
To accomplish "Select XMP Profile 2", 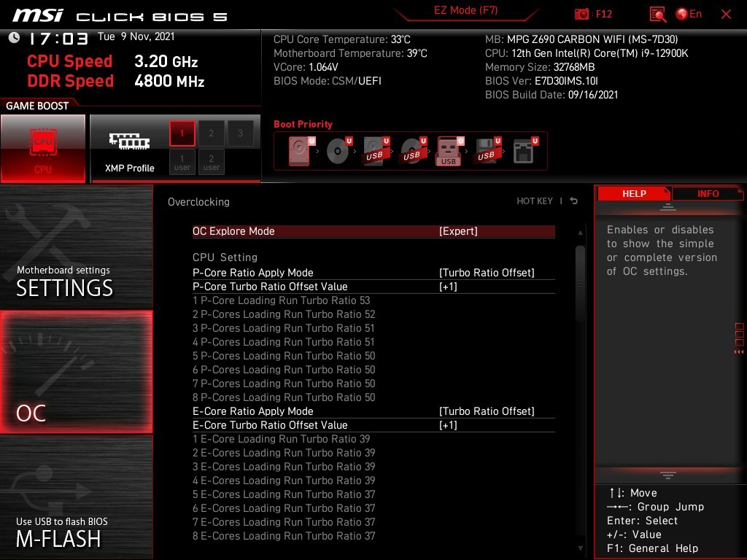I will [212, 133].
